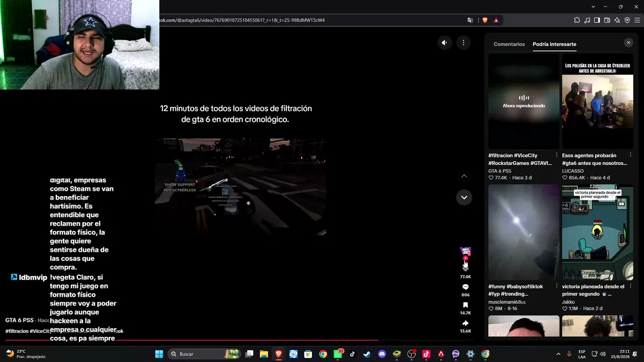This screenshot has width=644, height=362.
Task: Open options for 'Esos agentes probarán' video
Action: [630, 155]
